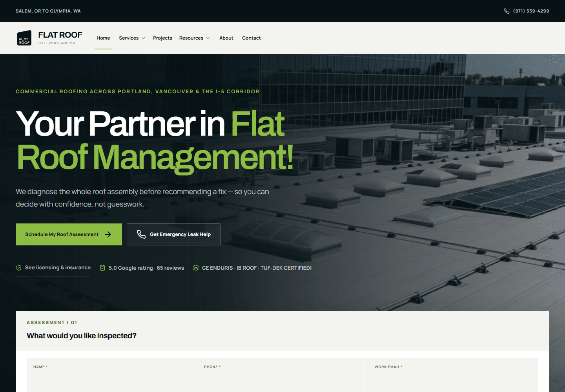Open the Projects menu item
This screenshot has height=392, width=565.
162,38
